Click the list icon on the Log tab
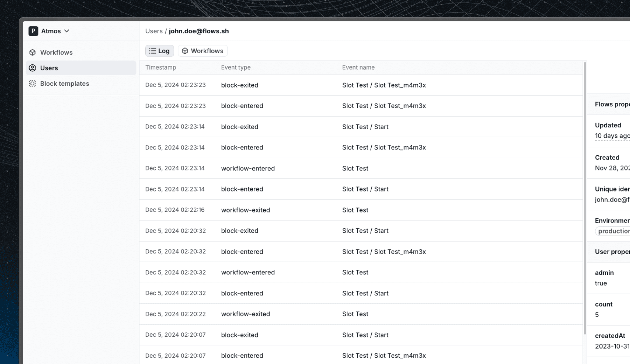The image size is (630, 364). point(152,51)
